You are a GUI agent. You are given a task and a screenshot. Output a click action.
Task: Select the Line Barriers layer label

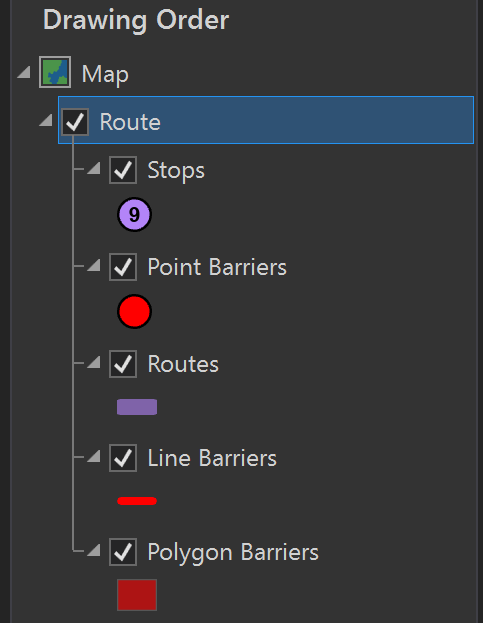[x=212, y=458]
